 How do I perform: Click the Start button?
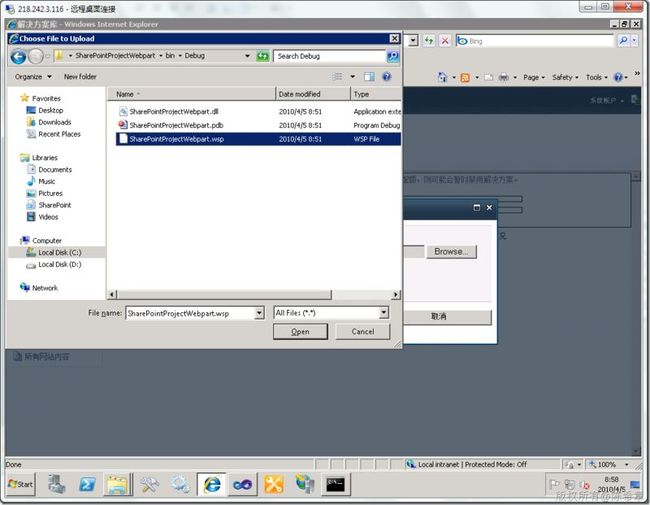[21, 484]
